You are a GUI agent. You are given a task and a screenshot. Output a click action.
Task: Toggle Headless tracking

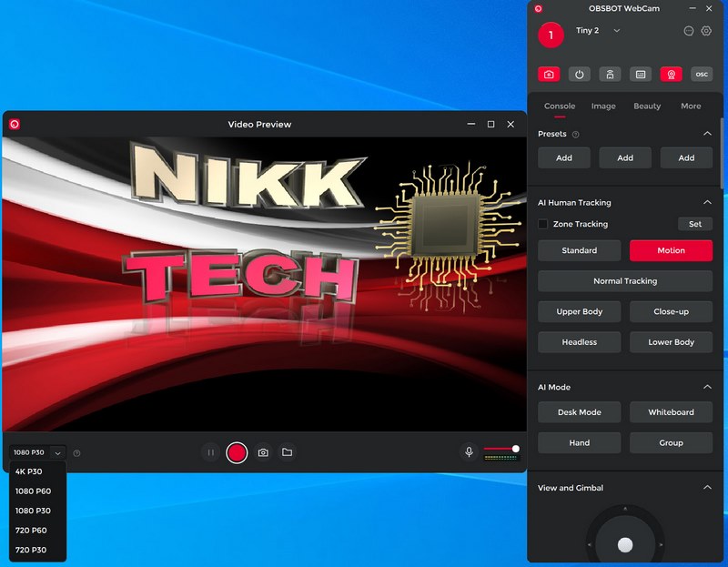click(x=579, y=342)
